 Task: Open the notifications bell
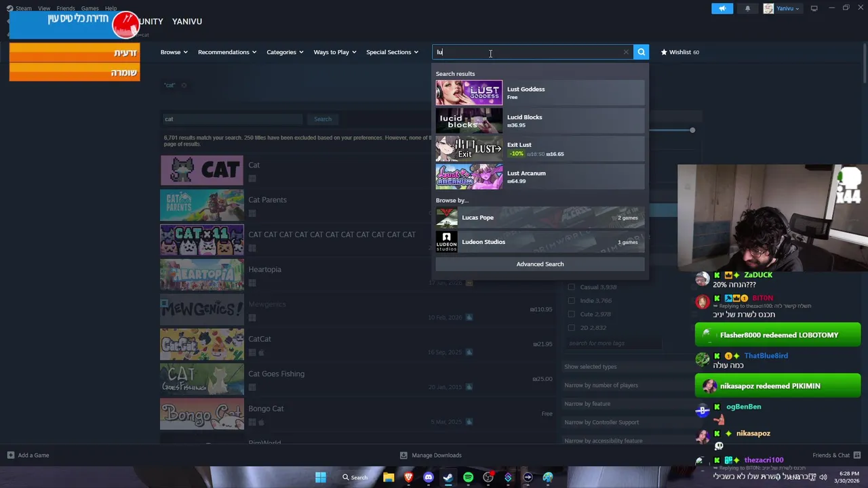click(x=748, y=8)
